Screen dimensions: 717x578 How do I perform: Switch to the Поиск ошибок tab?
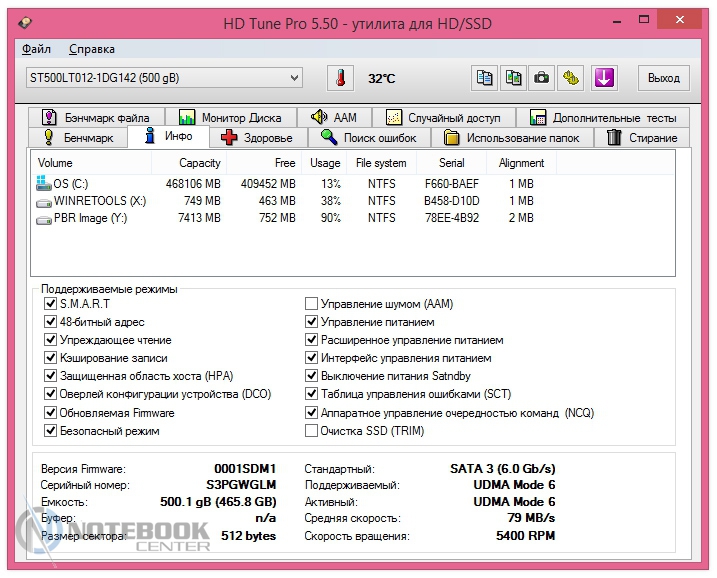point(369,138)
